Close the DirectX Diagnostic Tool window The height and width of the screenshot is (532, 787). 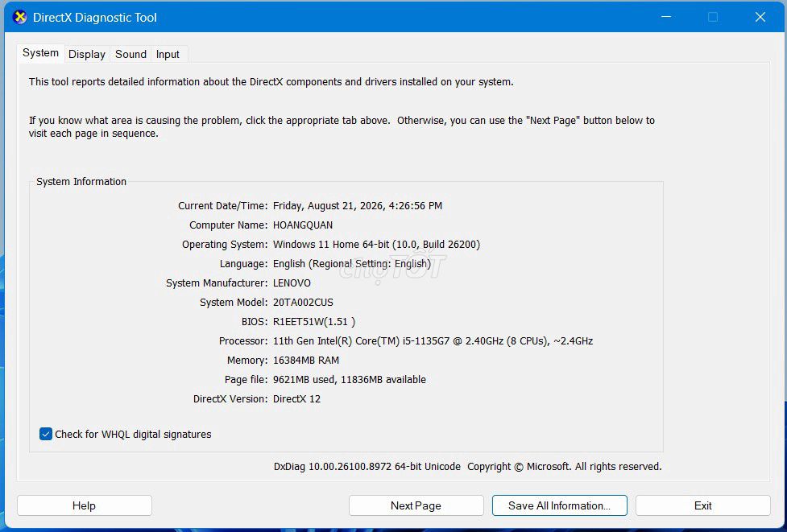point(760,17)
